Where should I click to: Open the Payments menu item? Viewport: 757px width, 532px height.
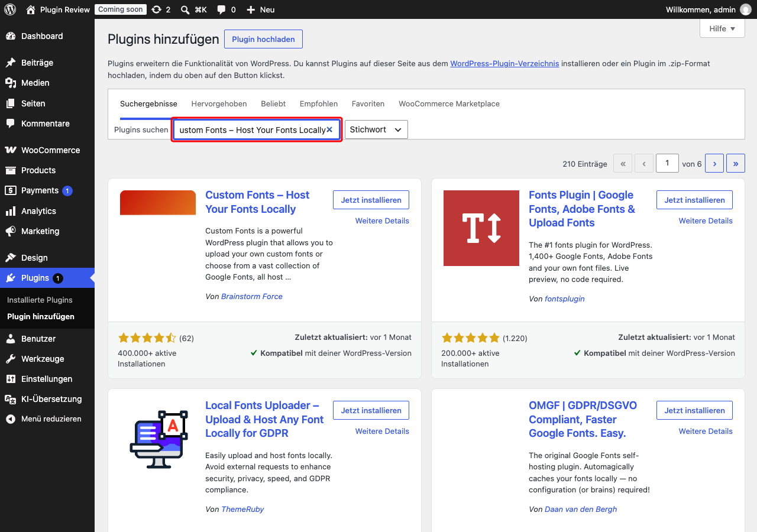[x=47, y=190]
